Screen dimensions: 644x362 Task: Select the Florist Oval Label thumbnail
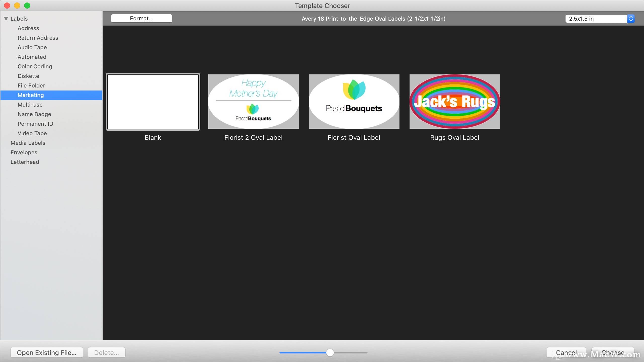(354, 102)
